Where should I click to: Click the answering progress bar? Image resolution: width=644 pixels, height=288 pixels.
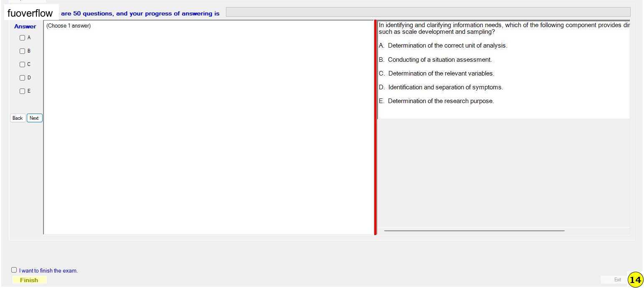tap(428, 12)
